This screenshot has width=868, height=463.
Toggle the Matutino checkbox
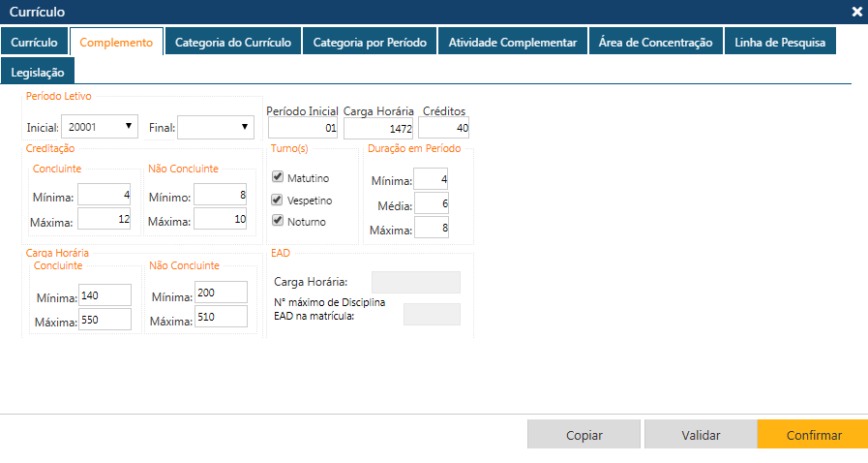278,178
